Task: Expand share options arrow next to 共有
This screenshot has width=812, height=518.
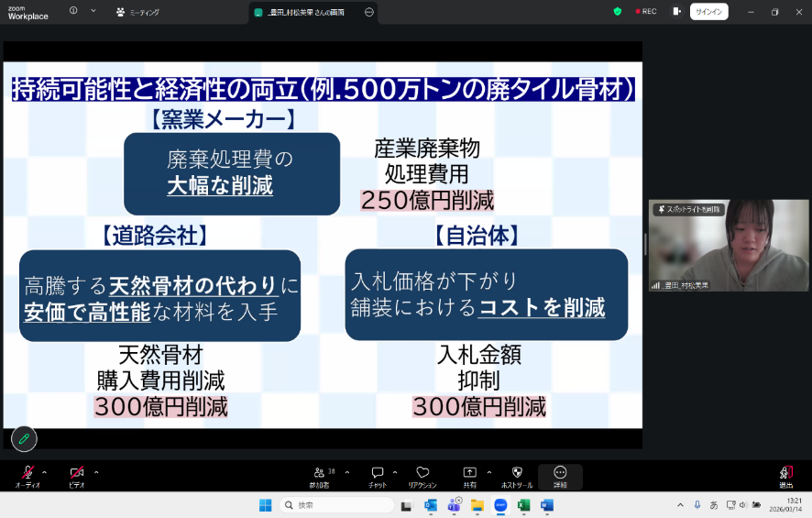Action: coord(488,472)
